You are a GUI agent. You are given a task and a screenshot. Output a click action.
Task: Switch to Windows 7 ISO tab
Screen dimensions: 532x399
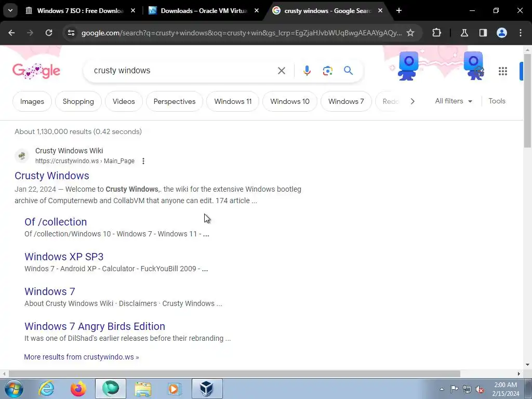[81, 10]
